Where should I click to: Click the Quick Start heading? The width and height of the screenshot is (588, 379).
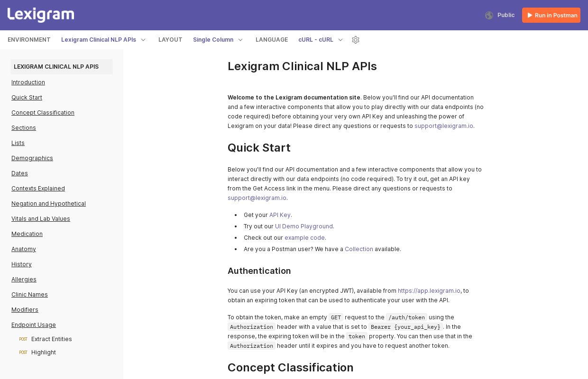pyautogui.click(x=259, y=148)
